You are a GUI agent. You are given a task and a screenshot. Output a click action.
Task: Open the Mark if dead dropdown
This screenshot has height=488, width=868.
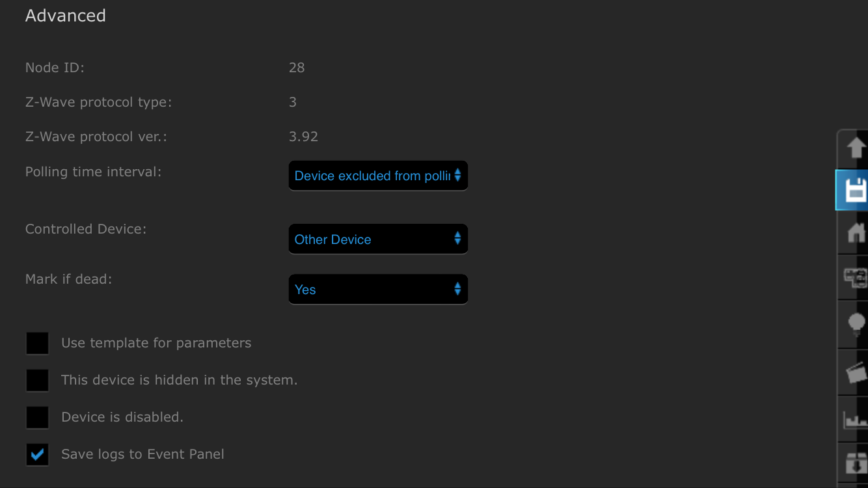click(377, 290)
